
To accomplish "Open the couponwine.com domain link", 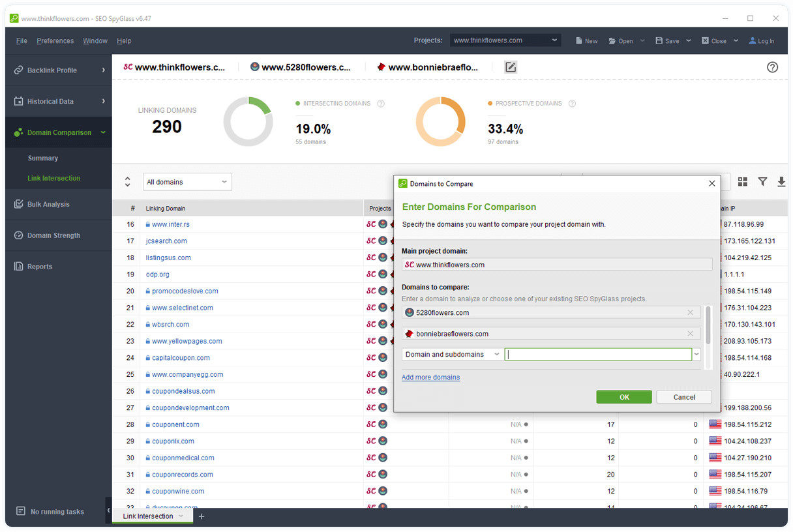I will (x=178, y=492).
